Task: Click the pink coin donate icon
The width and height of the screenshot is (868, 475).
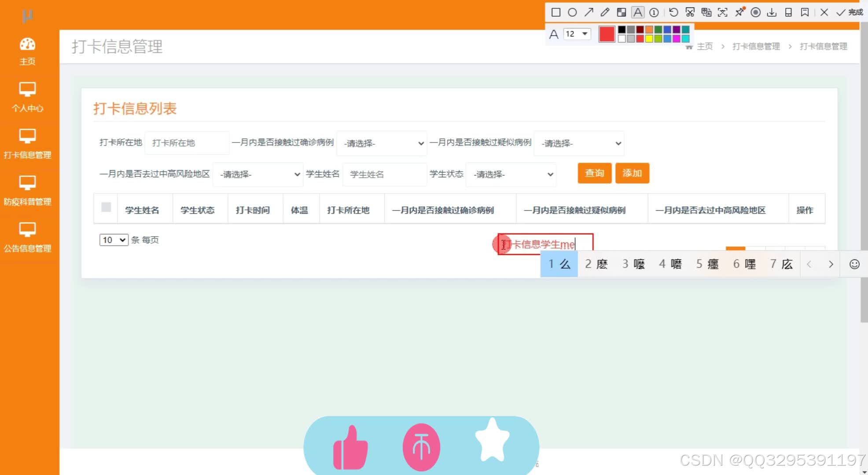Action: 421,447
